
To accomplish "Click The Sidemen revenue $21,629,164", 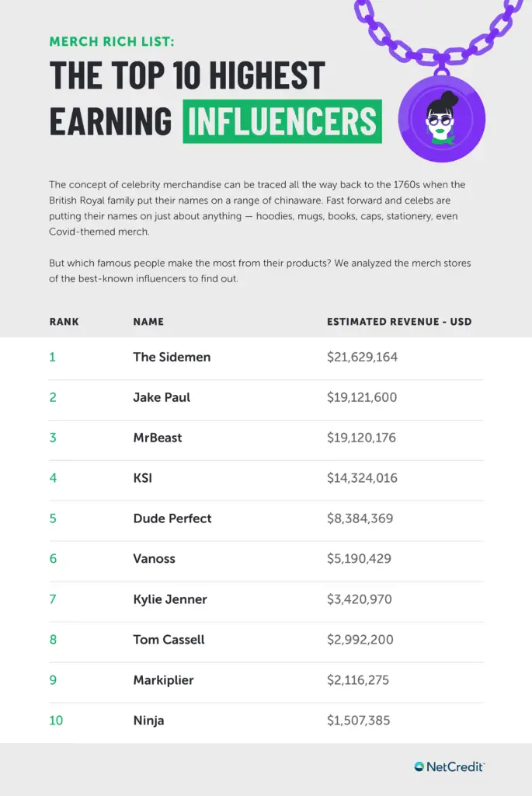I will [362, 357].
